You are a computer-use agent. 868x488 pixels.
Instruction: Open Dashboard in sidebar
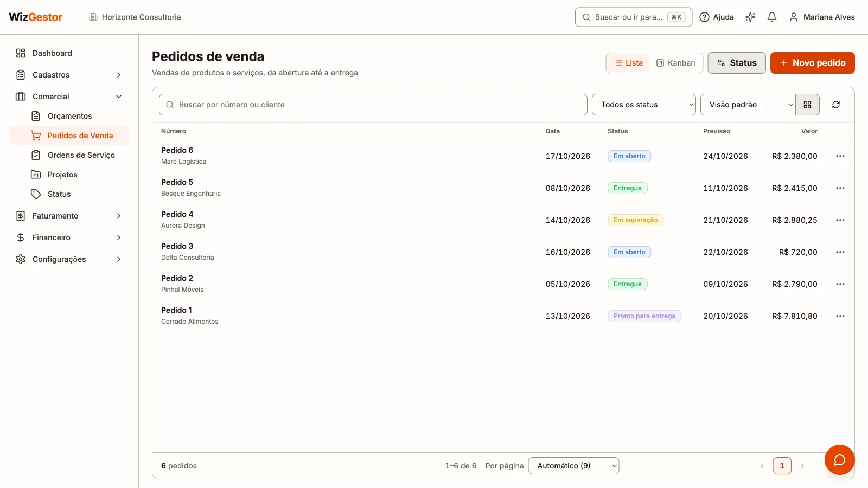click(69, 53)
